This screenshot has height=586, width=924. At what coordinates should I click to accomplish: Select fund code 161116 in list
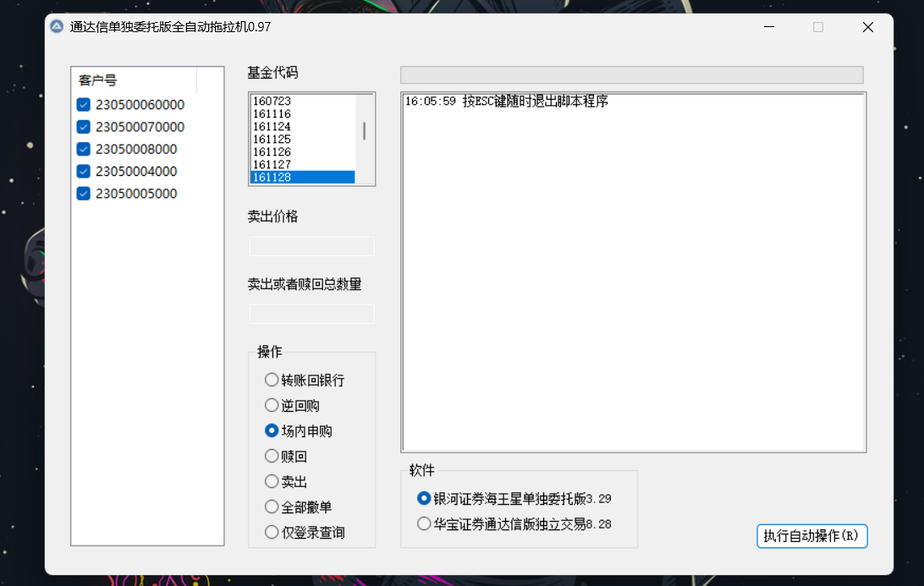pos(303,113)
